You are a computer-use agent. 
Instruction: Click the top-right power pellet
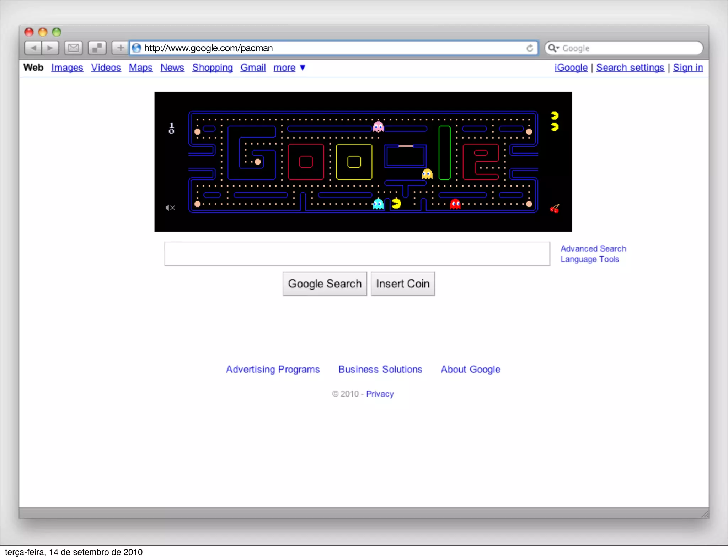pyautogui.click(x=529, y=132)
